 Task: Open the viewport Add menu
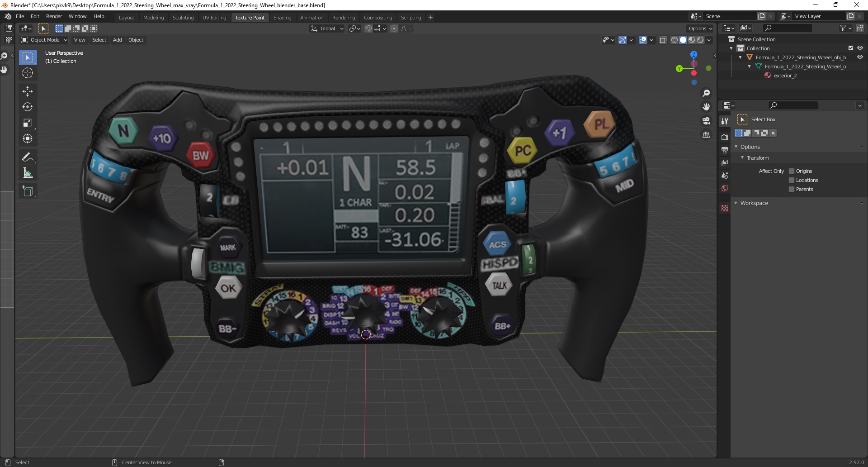(117, 40)
